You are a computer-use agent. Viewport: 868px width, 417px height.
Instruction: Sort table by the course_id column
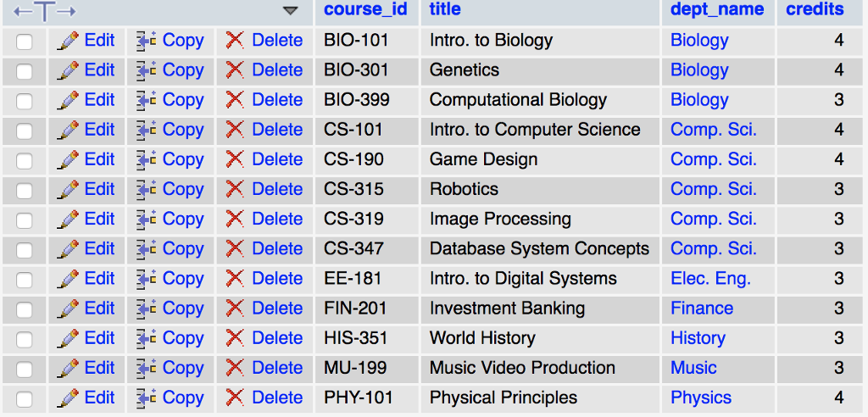(365, 8)
